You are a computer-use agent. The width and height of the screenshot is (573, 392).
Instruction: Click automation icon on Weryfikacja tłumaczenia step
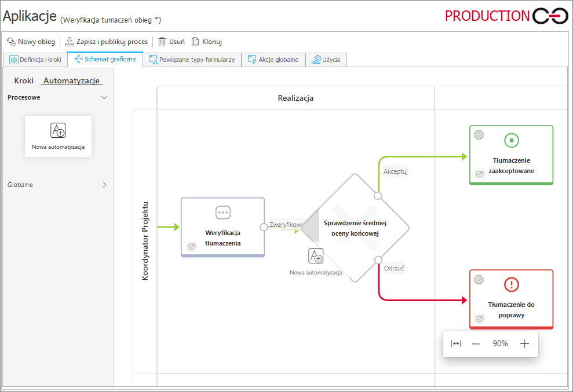click(191, 247)
